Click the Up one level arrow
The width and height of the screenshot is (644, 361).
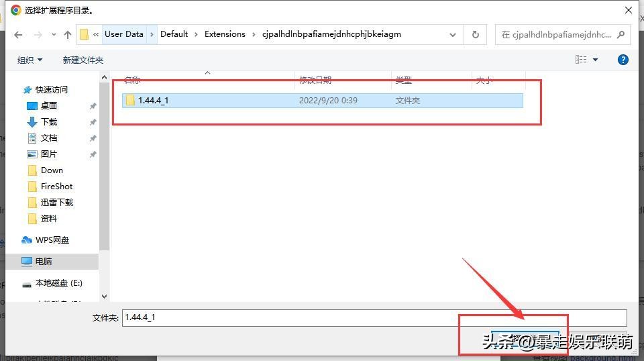(67, 34)
